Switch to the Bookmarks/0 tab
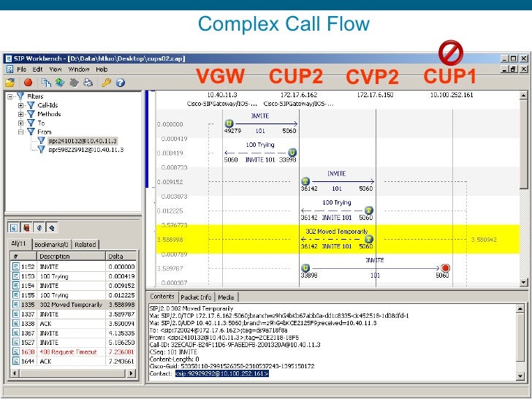Screen dimensions: 532x399 (x=51, y=245)
